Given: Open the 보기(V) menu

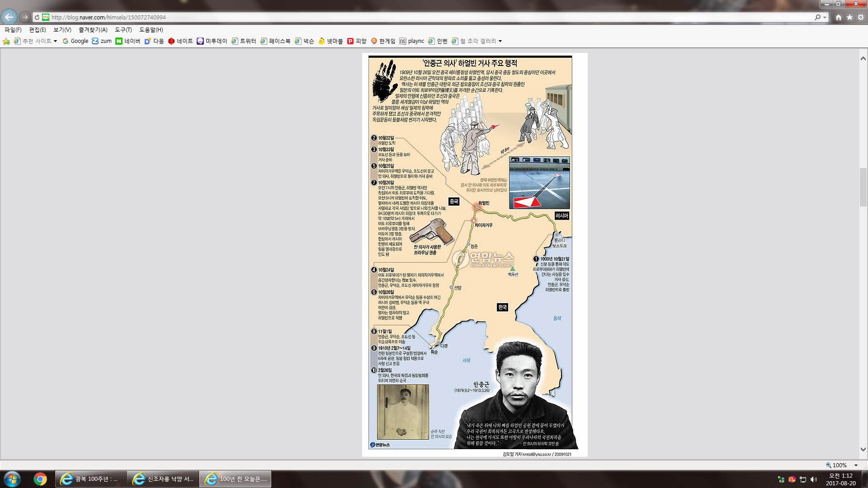Looking at the screenshot, I should coord(62,30).
